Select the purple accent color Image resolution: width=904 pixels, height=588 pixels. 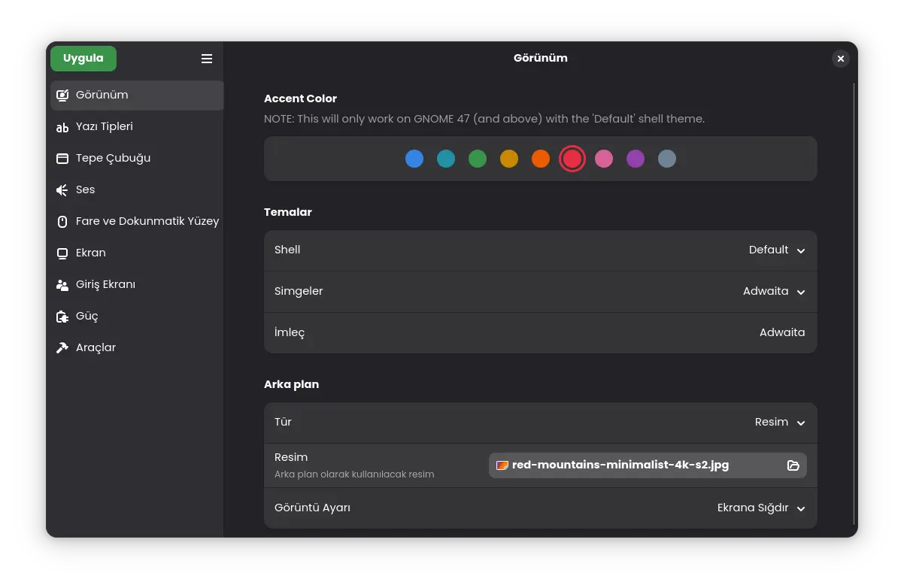(x=636, y=159)
